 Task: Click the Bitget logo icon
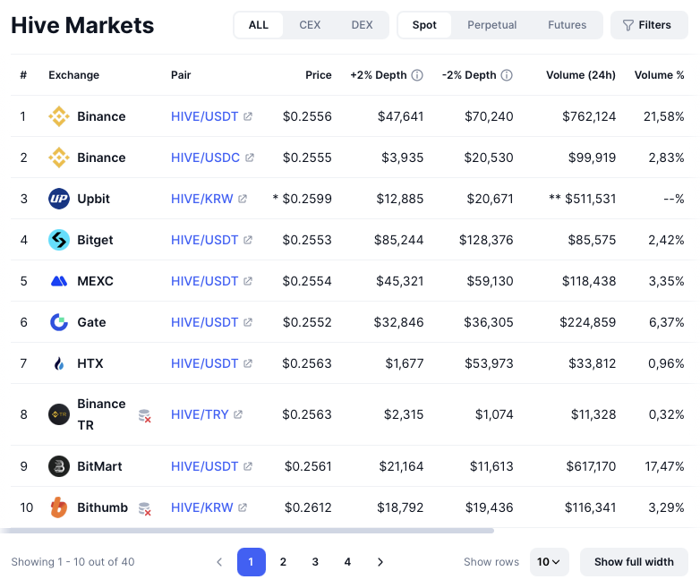click(59, 240)
